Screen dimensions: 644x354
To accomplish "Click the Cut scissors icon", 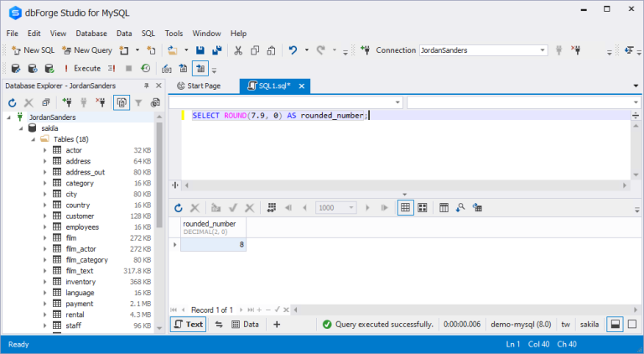I will (238, 50).
